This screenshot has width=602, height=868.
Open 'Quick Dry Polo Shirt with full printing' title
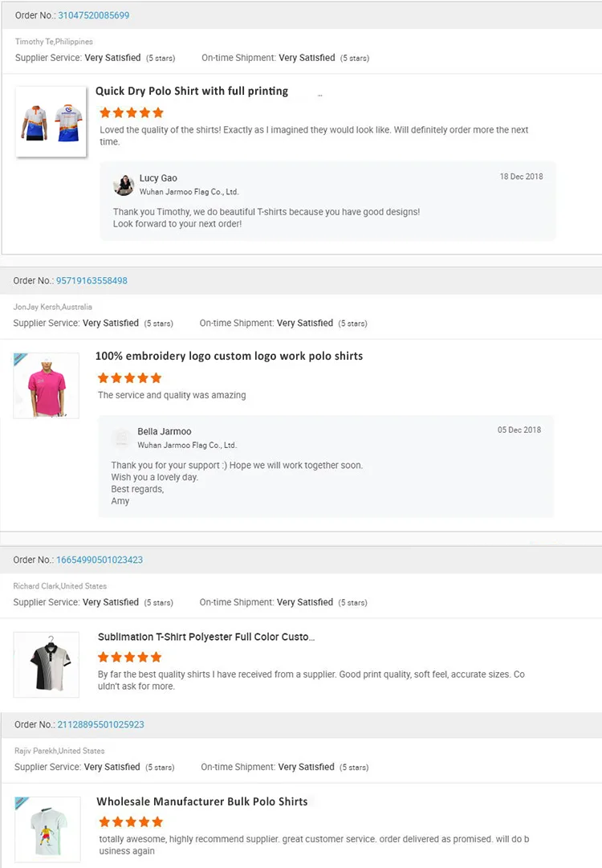tap(192, 92)
